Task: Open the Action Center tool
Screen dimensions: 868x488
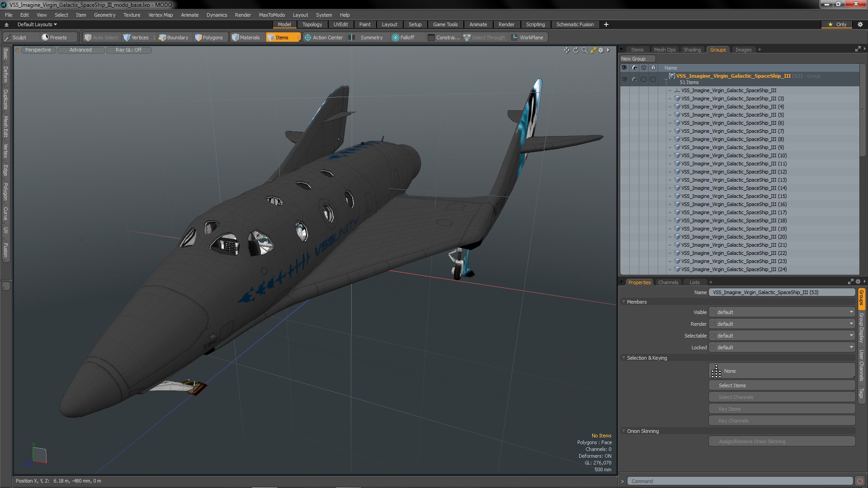Action: (324, 38)
